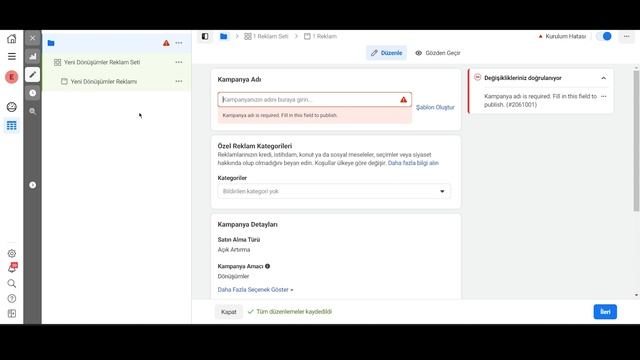Collapse the Değişiklikleriniz doğrulanıyor panel

pos(603,78)
